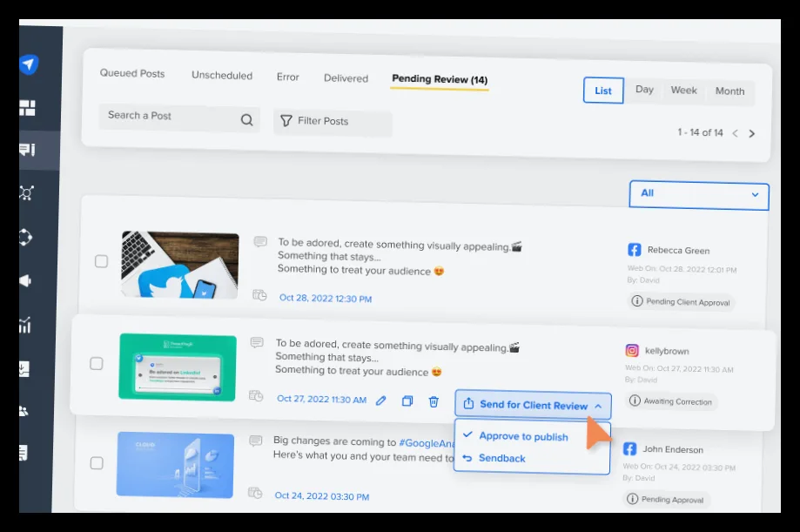Open the megaphone icon in the sidebar
Image resolution: width=800 pixels, height=532 pixels.
click(x=25, y=281)
